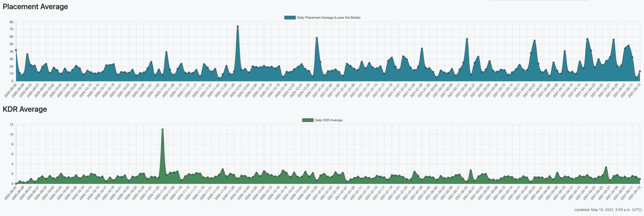Select placement peak near 57 in late February 2021
644x216 pixels.
(x=467, y=39)
